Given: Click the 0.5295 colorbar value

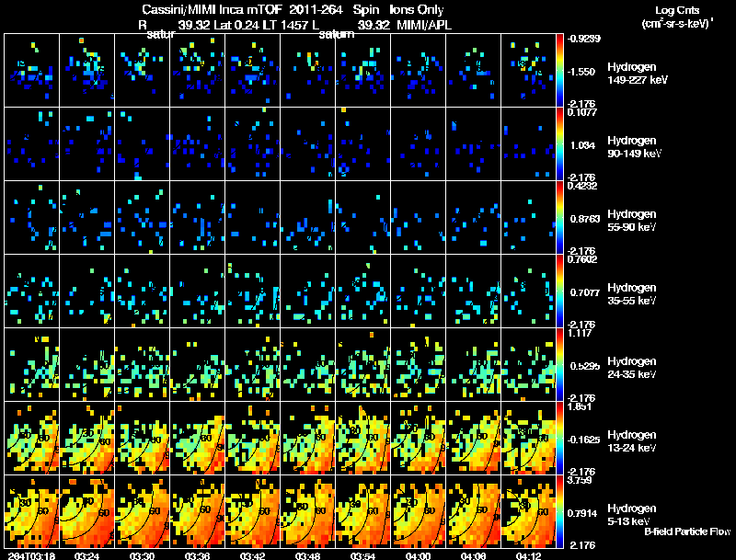Looking at the screenshot, I should (585, 366).
